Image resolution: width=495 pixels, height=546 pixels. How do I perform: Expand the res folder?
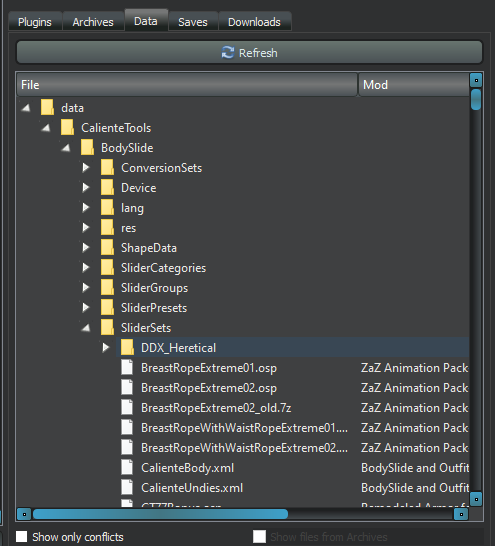[86, 228]
